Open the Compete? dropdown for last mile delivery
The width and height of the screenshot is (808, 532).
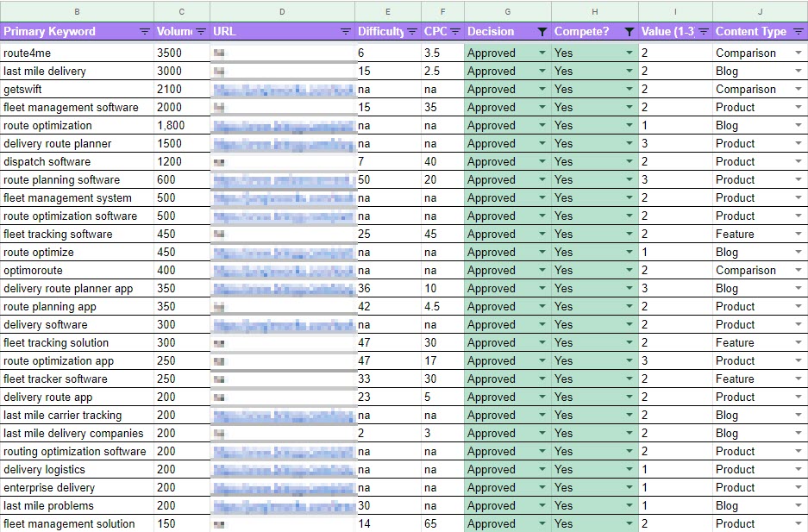point(630,71)
